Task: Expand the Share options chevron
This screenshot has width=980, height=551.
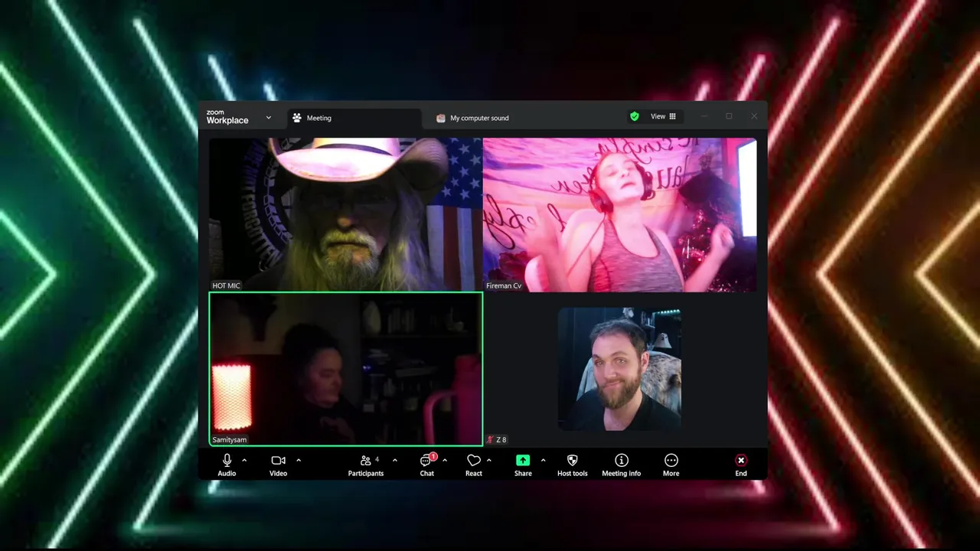Action: [x=544, y=460]
